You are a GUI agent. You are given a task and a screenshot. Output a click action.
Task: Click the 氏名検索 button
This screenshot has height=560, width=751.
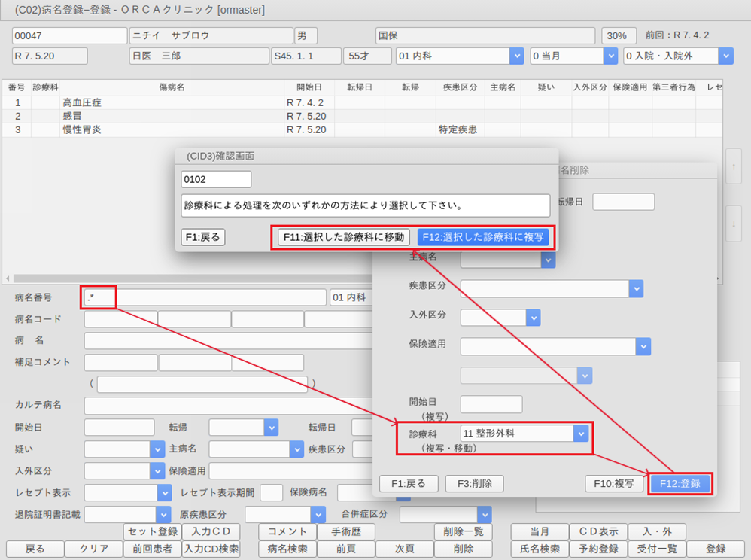click(539, 549)
